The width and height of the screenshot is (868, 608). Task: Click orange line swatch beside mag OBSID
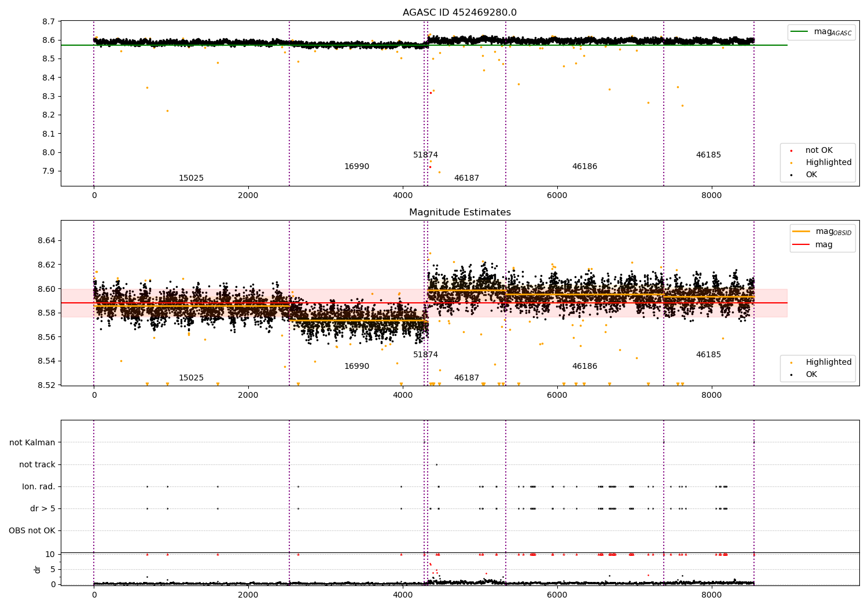tap(801, 232)
